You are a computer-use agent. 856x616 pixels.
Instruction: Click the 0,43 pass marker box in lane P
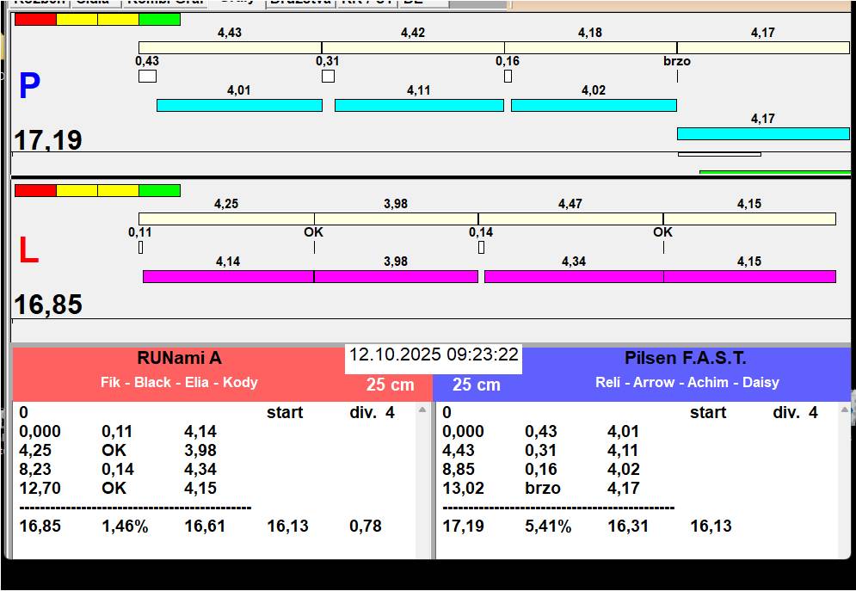coord(147,76)
